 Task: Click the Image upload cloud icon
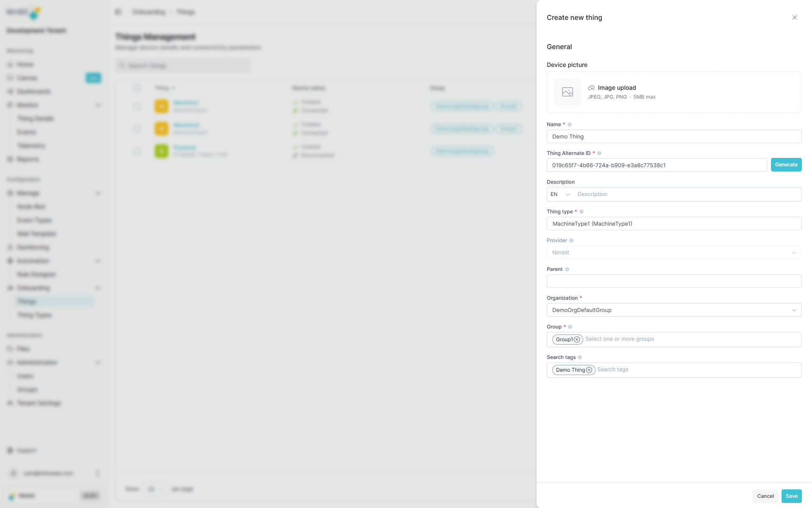pos(591,88)
